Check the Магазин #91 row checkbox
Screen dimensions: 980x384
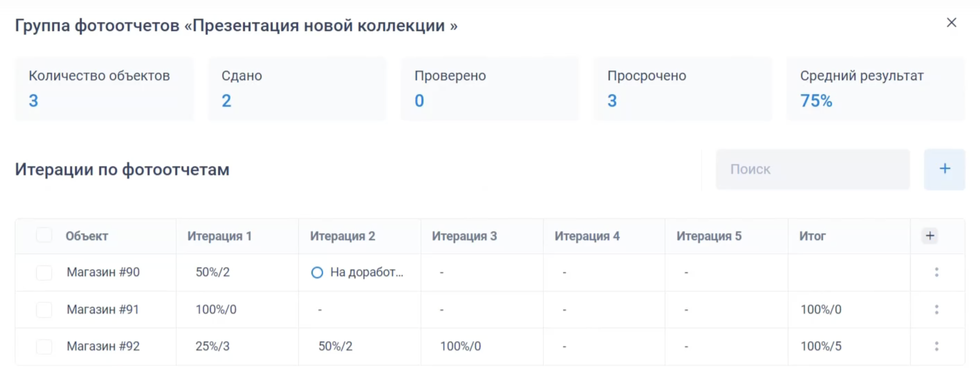(x=44, y=309)
